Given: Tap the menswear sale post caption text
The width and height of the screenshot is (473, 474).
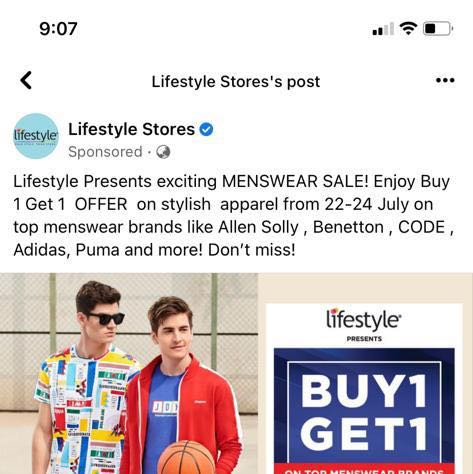Looking at the screenshot, I should coord(233,216).
